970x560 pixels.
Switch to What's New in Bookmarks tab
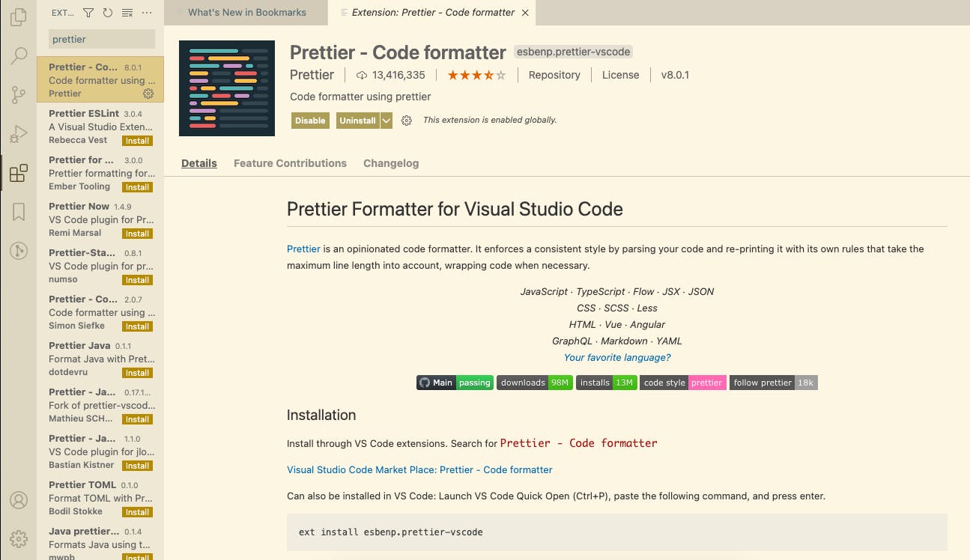click(247, 12)
